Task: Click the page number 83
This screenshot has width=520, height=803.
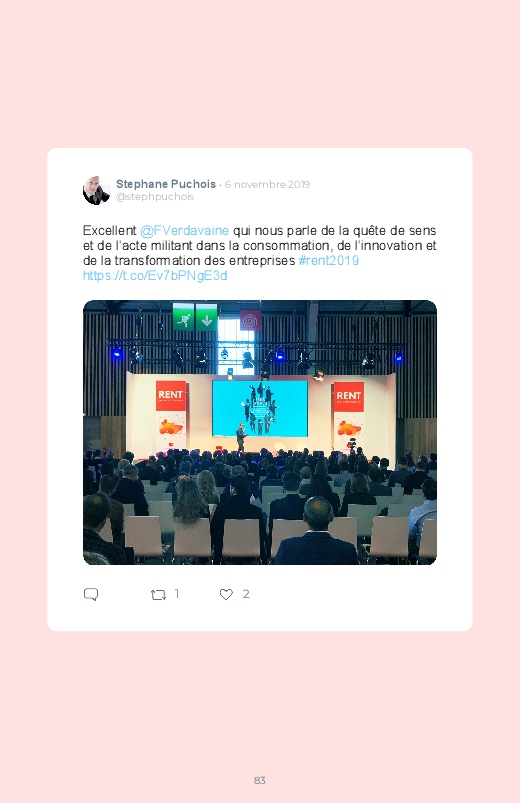Action: pyautogui.click(x=260, y=780)
